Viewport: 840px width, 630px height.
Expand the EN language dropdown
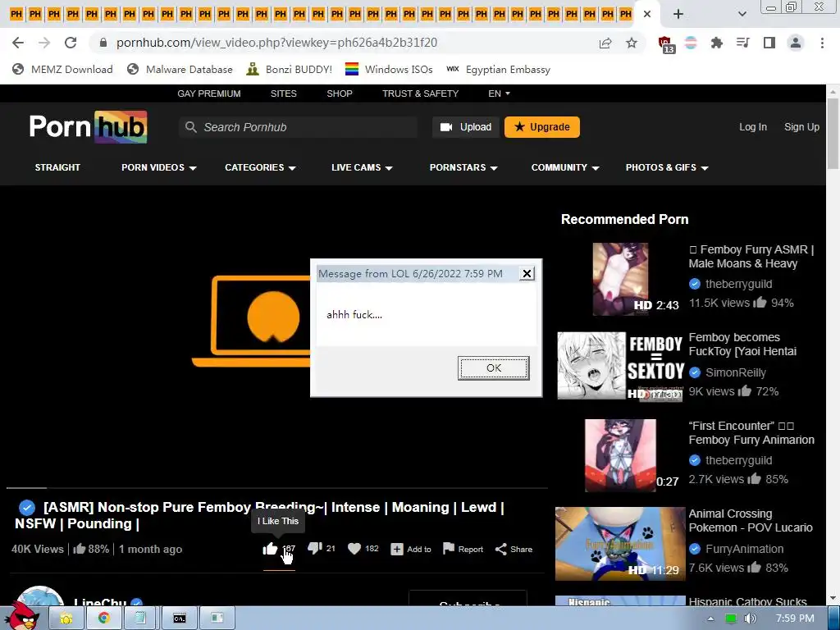click(x=499, y=94)
